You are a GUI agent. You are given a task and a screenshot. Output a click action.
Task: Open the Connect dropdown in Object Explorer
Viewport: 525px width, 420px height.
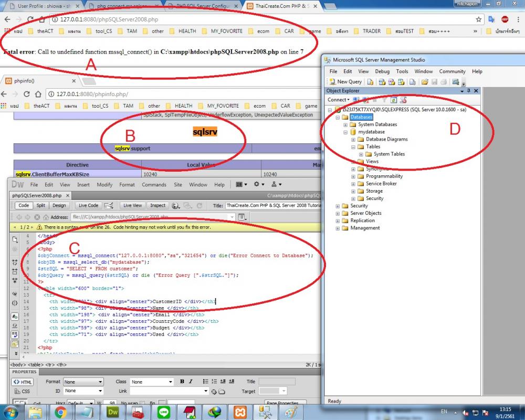[339, 100]
